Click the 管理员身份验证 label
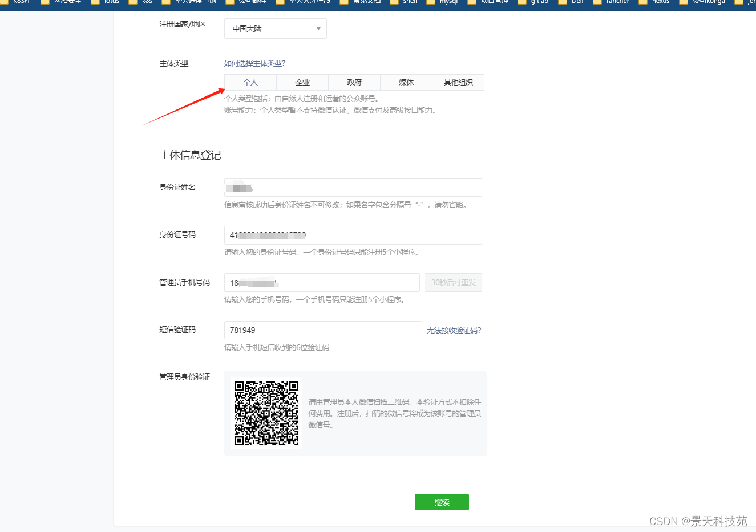This screenshot has height=532, width=756. click(184, 377)
